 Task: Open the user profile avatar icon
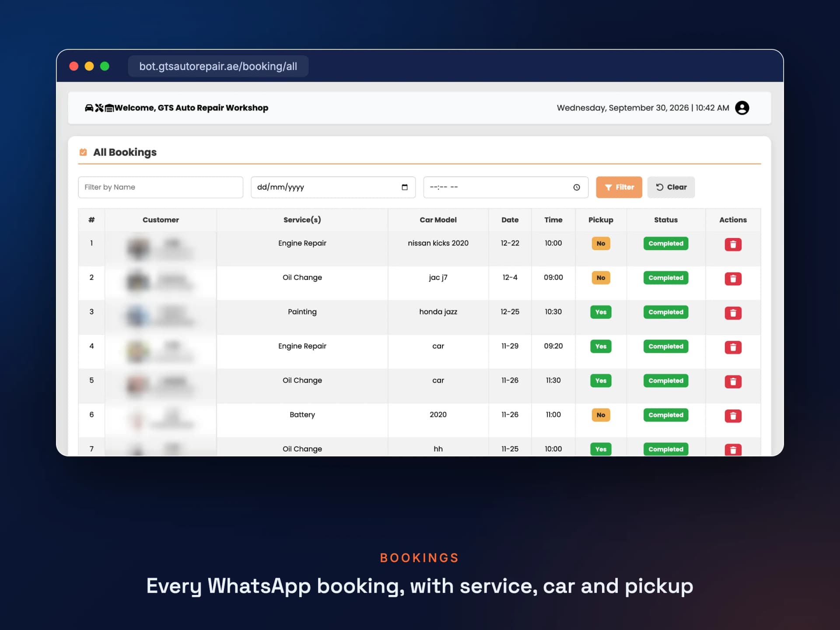[742, 108]
